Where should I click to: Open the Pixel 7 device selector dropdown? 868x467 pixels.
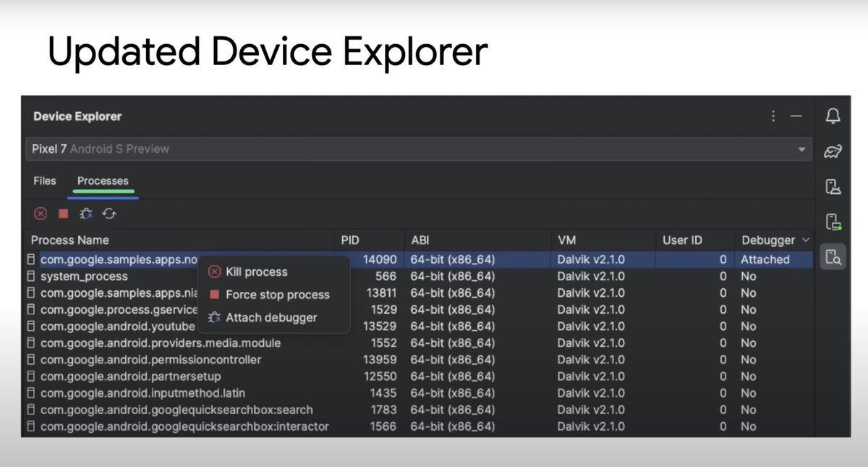coord(419,148)
